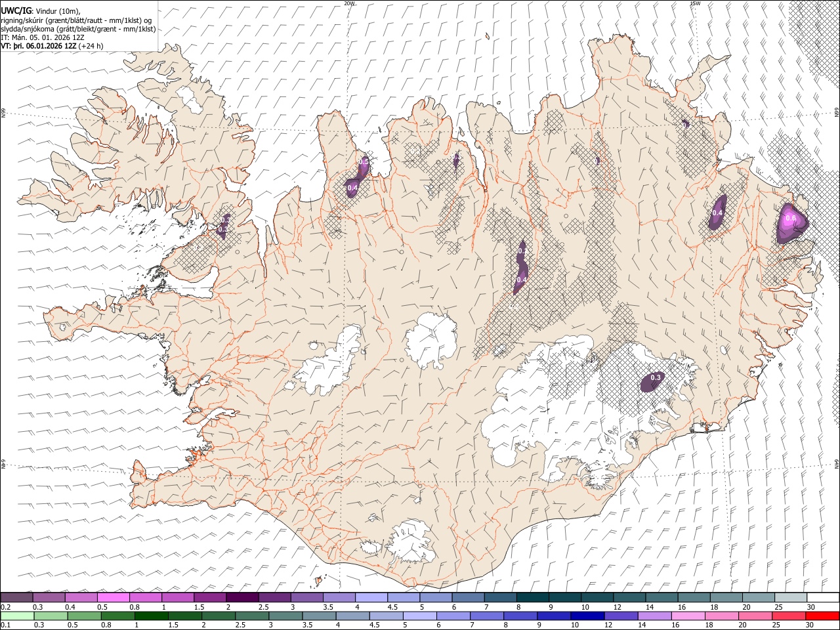Pick lower legend swatch between 3 and 3.5

(x=286, y=616)
